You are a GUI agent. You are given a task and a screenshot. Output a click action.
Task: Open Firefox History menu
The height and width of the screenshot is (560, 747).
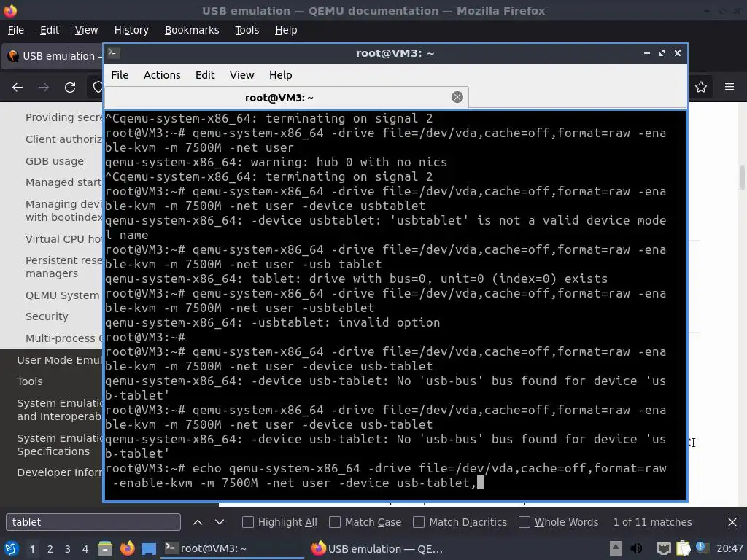pyautogui.click(x=131, y=30)
